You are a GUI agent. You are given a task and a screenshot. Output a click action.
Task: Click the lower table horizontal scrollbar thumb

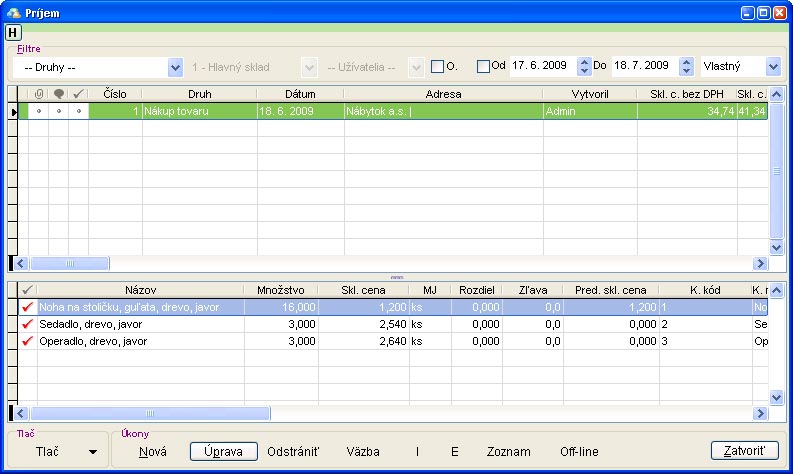(150, 412)
